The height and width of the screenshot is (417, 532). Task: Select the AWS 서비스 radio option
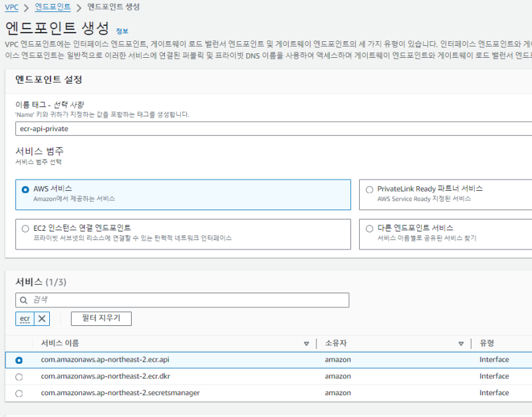click(25, 190)
